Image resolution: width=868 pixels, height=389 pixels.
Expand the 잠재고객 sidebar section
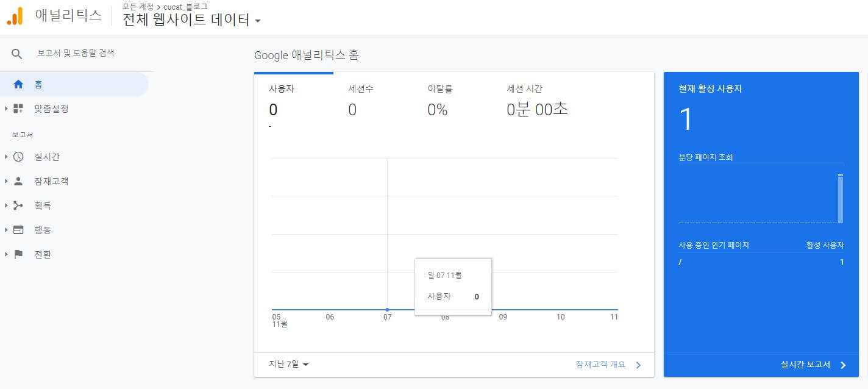pos(6,181)
